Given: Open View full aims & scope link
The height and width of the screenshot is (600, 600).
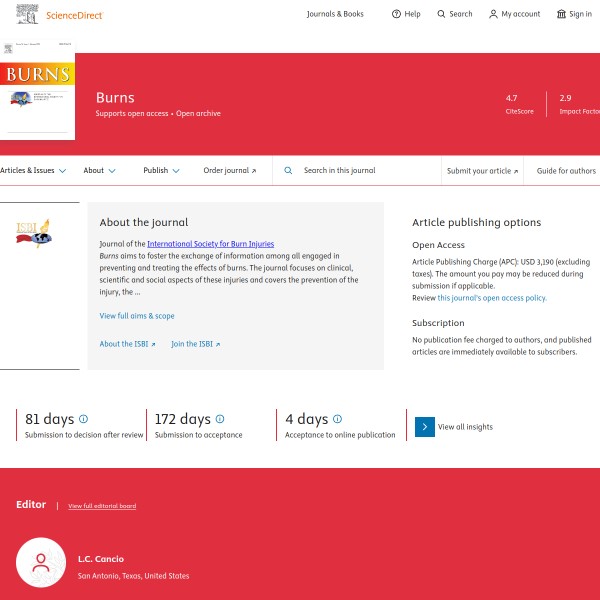Looking at the screenshot, I should tap(137, 316).
